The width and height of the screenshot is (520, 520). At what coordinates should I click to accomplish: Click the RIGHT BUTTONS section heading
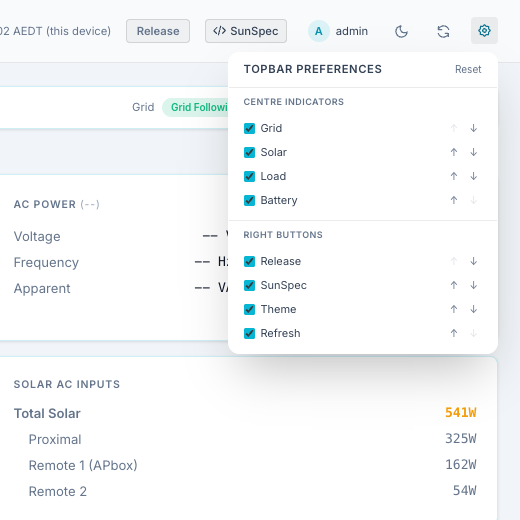pyautogui.click(x=283, y=235)
